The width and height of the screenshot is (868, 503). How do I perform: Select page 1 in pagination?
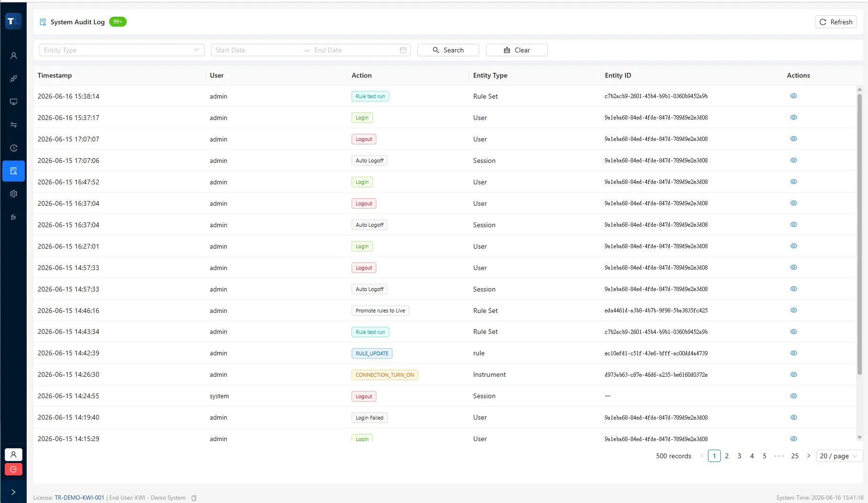click(x=714, y=456)
